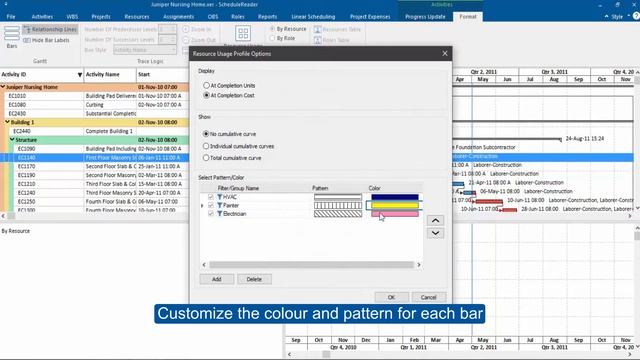Click the Hide Bar Labels button

pyautogui.click(x=47, y=40)
